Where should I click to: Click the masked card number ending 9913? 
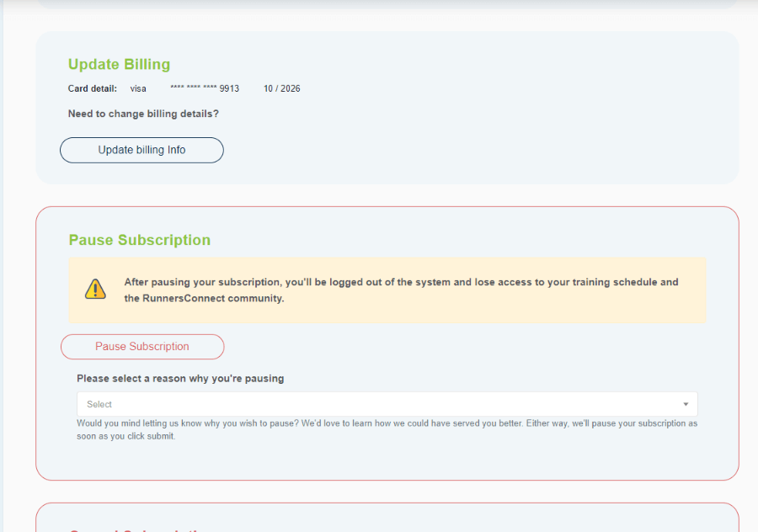coord(205,88)
